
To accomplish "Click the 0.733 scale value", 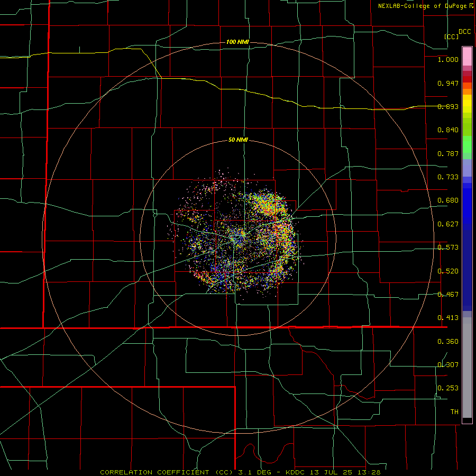I will click(x=448, y=177).
